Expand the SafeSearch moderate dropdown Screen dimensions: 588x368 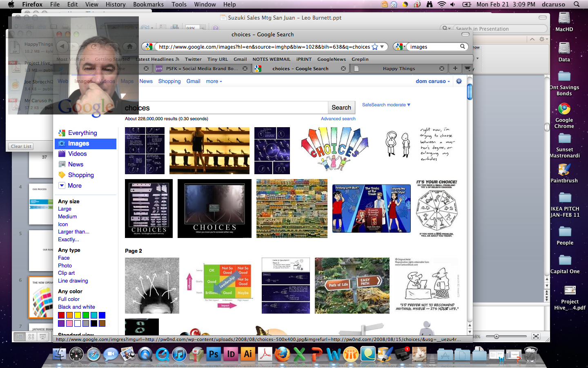point(386,105)
